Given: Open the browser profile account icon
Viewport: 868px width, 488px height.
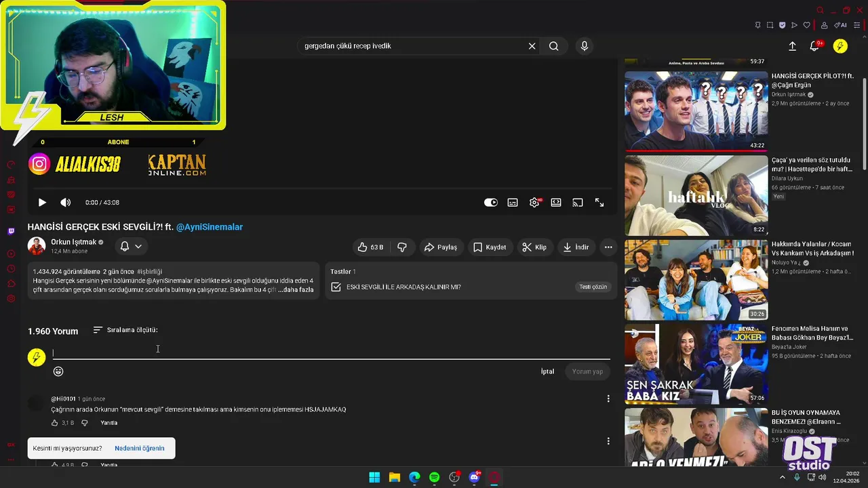Looking at the screenshot, I should (x=824, y=25).
